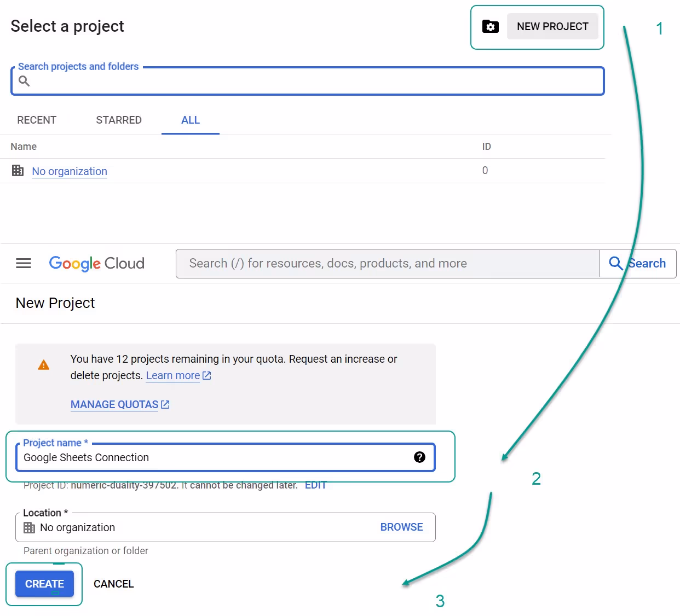Image resolution: width=680 pixels, height=616 pixels.
Task: Follow the Learn more link
Action: pos(173,375)
